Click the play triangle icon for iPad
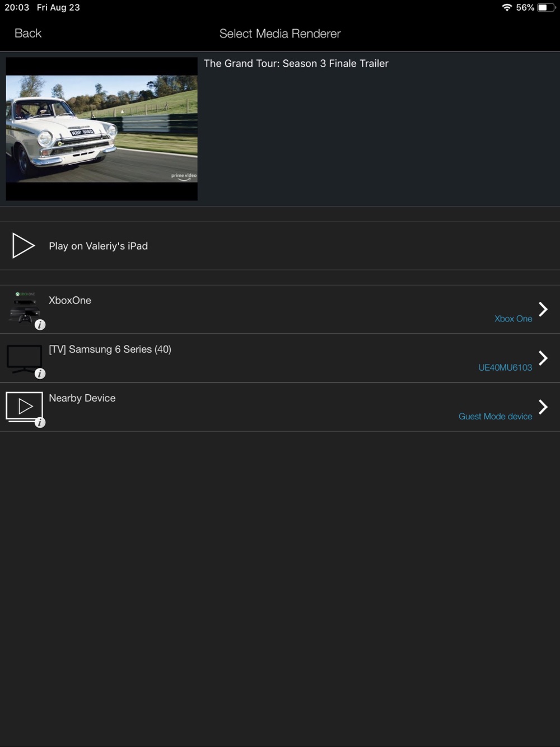 point(24,246)
